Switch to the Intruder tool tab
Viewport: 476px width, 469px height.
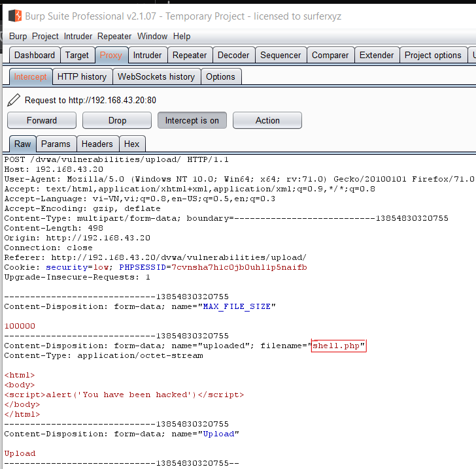point(147,56)
